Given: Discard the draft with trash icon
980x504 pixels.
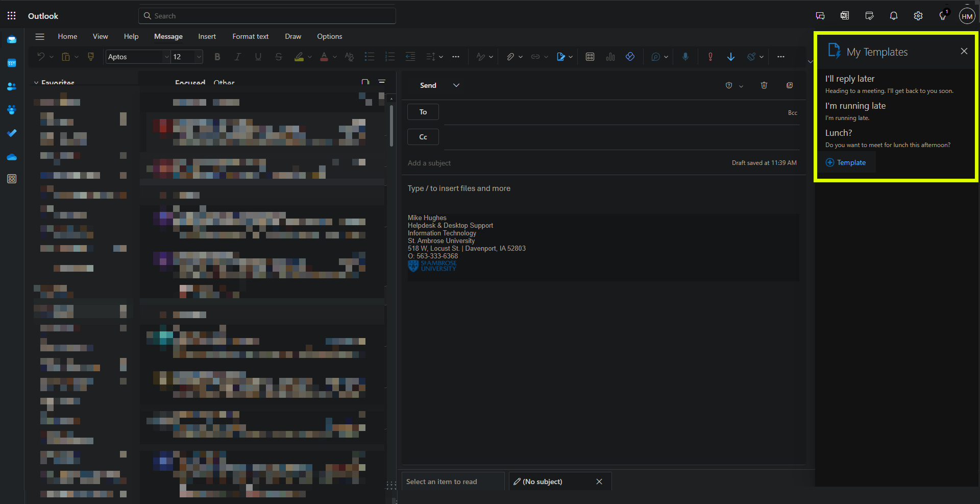Looking at the screenshot, I should pyautogui.click(x=764, y=85).
